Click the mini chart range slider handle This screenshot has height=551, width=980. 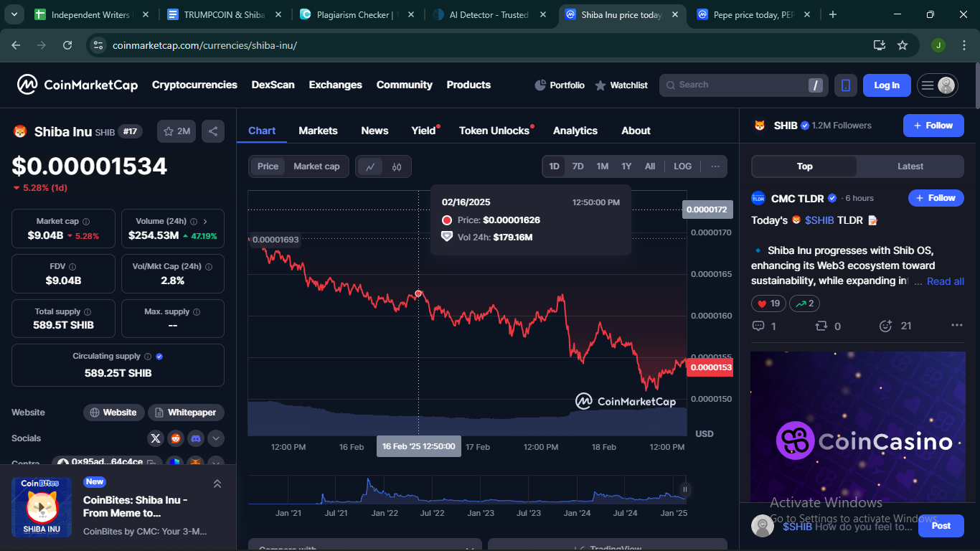pyautogui.click(x=684, y=489)
